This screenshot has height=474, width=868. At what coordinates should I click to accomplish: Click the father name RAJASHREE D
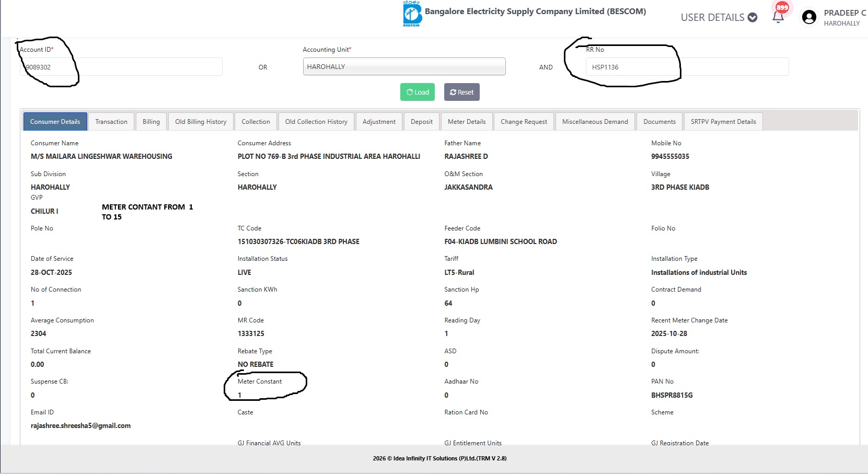click(466, 156)
